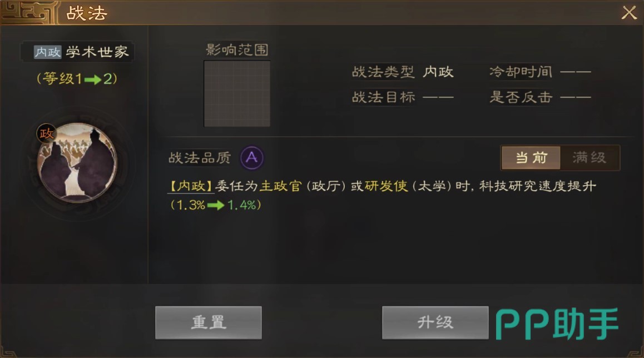The image size is (644, 358).
Task: Click the 学术世家 skill name label
Action: pos(97,52)
